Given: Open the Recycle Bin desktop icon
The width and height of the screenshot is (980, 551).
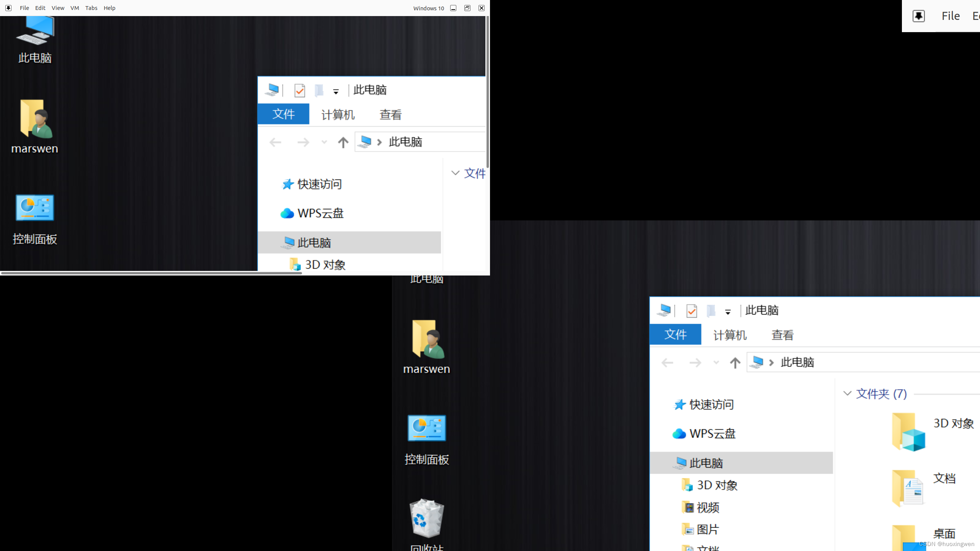Looking at the screenshot, I should coord(426,519).
